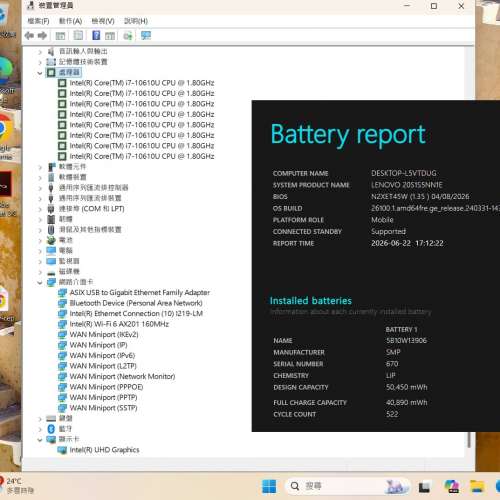
Task: Select Intel(R) Wi-Fi 6 AX201 160MHz adapter
Action: coord(119,324)
